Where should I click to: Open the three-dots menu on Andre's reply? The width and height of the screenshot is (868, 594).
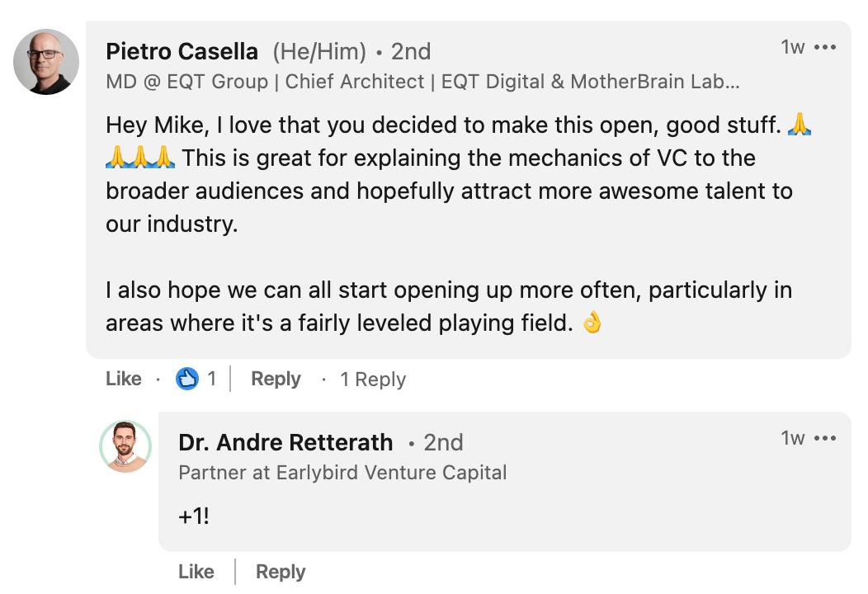click(x=825, y=438)
